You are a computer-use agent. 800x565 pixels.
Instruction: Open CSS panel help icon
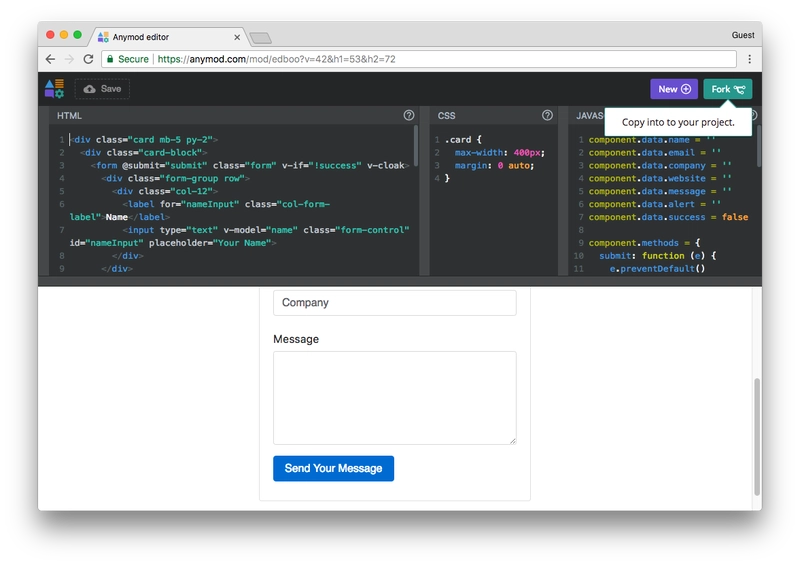[x=547, y=115]
